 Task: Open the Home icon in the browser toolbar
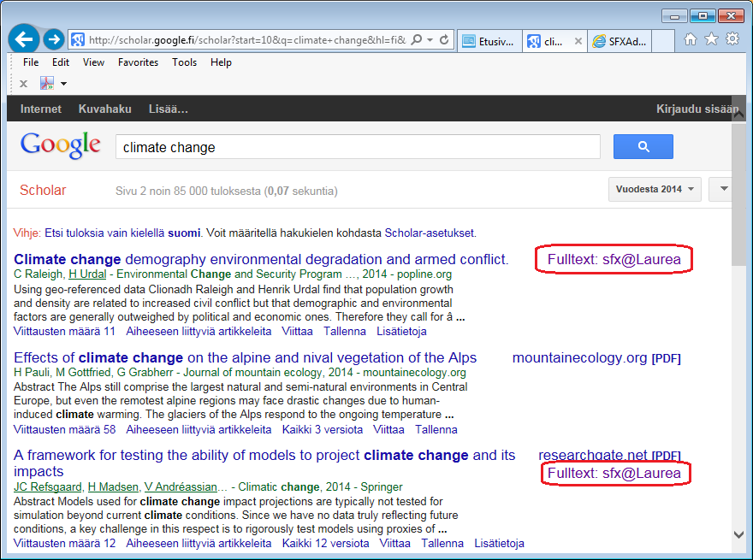(x=690, y=39)
